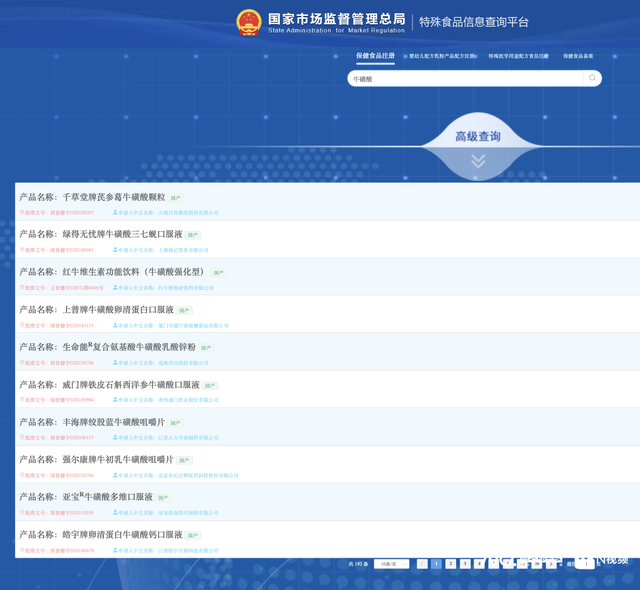Click the national emblem logo
Viewport: 640px width, 590px height.
(249, 22)
